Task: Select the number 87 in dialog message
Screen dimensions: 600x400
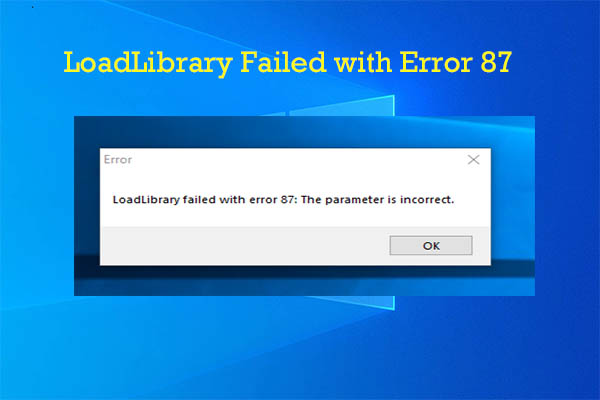Action: coord(287,200)
